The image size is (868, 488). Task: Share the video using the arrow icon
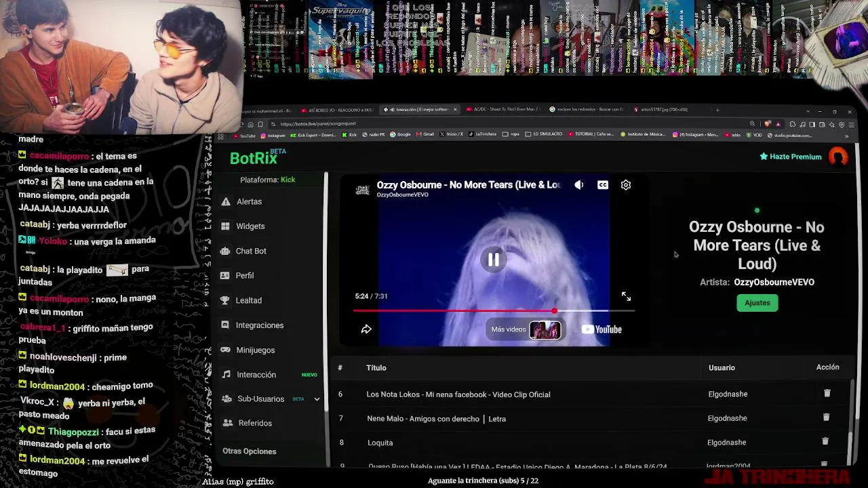[366, 329]
